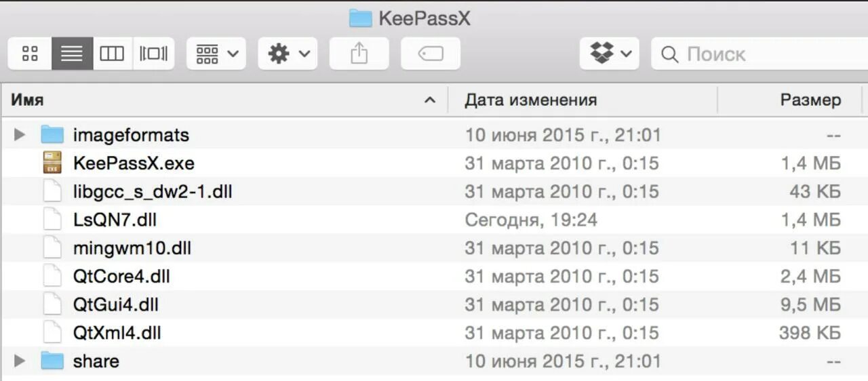Click the KeePassX.exe file icon
868x381 pixels.
point(52,163)
